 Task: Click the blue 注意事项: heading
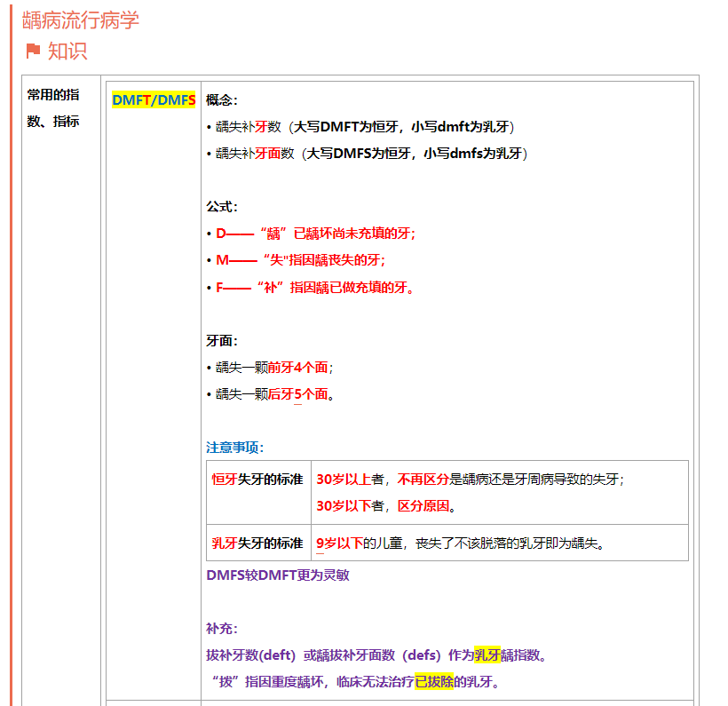coord(235,448)
